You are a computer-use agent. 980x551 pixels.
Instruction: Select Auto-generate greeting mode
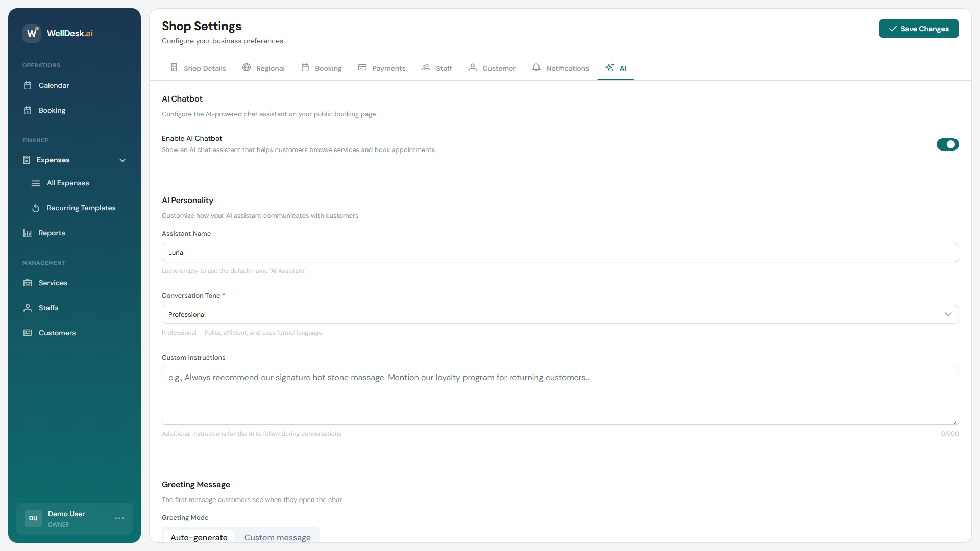tap(199, 537)
